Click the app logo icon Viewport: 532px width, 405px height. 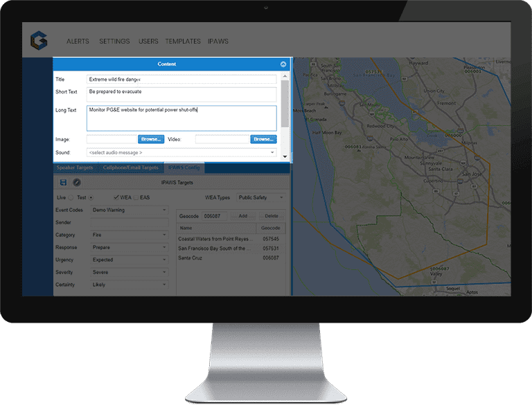[x=38, y=41]
